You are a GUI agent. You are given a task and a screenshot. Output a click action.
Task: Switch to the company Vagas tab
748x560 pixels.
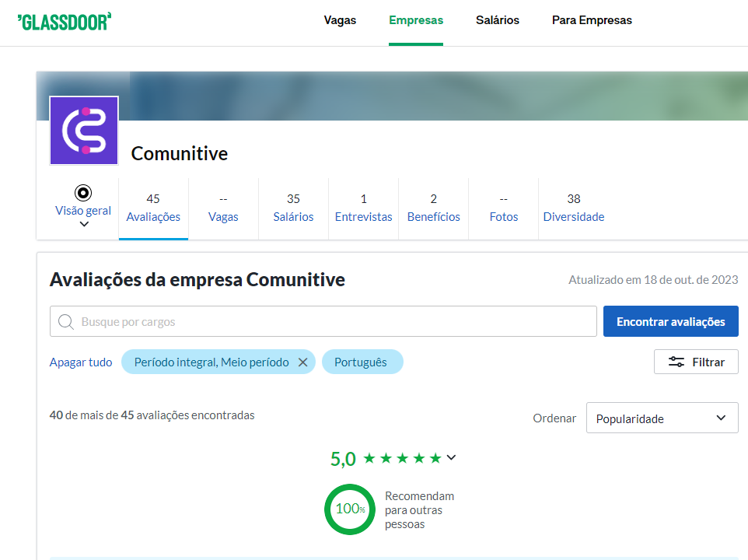tap(223, 208)
